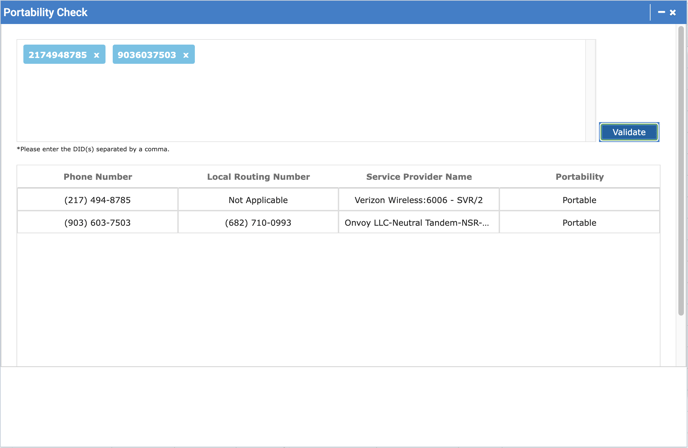Click the (682) 710-0993 routing number

coord(258,223)
